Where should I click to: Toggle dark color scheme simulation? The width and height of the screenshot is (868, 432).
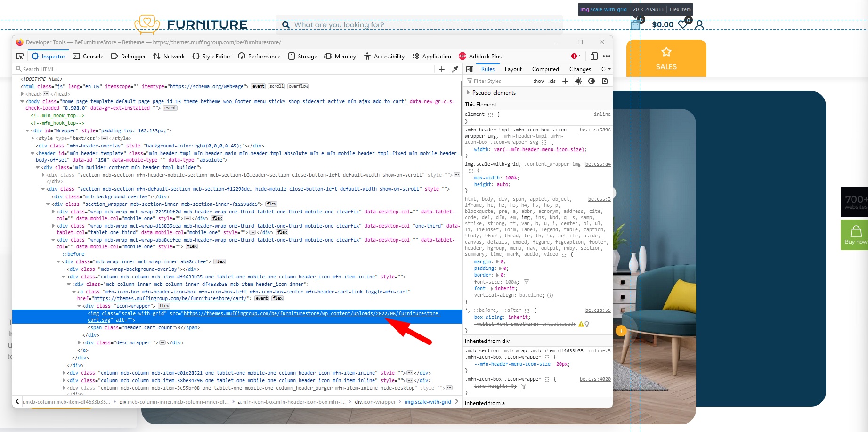[x=592, y=81]
